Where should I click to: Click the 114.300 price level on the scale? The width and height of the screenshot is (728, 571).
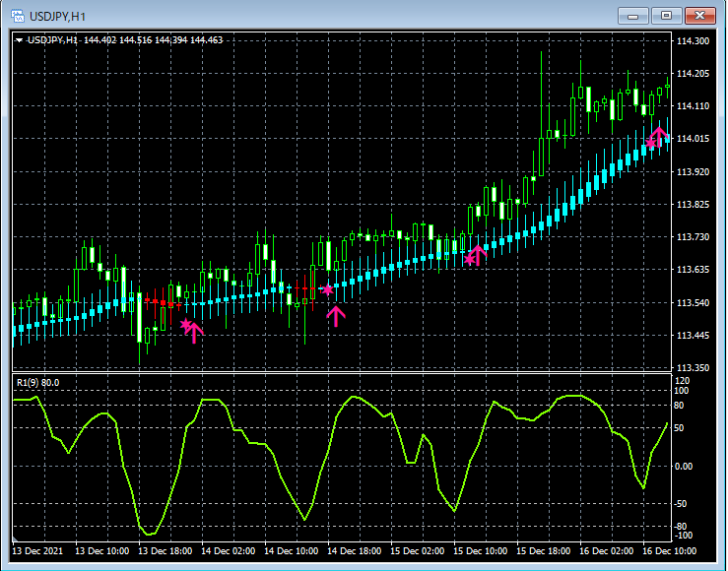coord(694,41)
